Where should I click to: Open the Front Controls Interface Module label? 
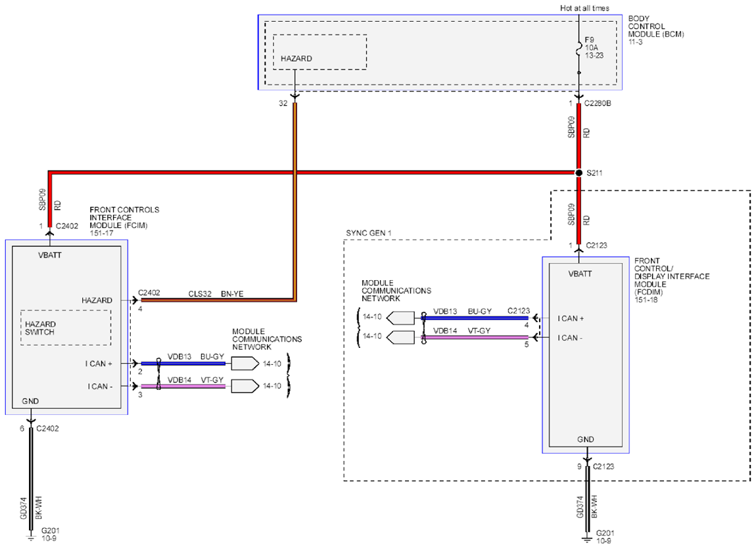click(124, 218)
